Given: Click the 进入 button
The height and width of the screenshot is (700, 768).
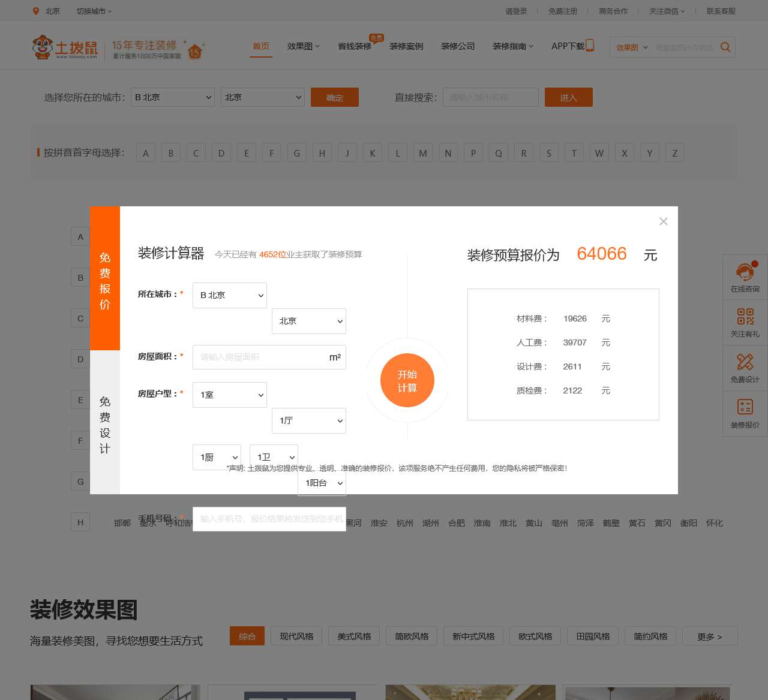Looking at the screenshot, I should pos(569,97).
